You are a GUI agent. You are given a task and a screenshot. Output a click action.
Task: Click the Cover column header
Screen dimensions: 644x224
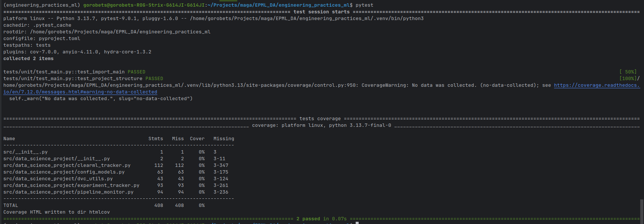click(197, 139)
